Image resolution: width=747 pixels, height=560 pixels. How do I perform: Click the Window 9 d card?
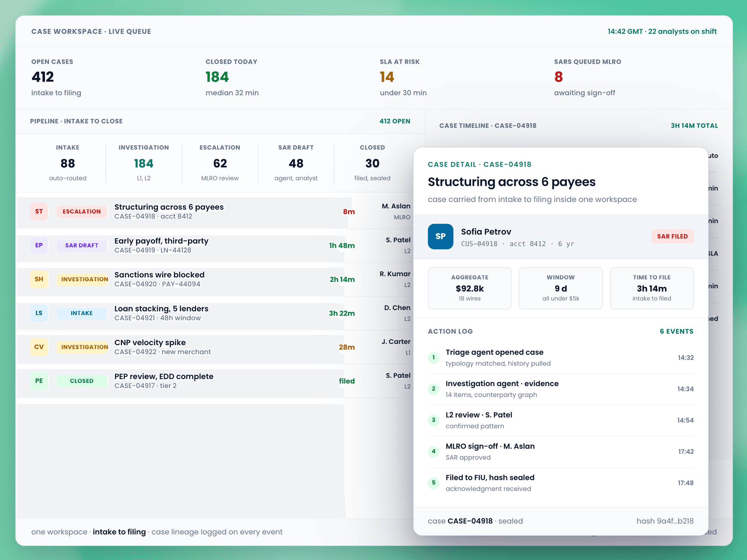click(x=561, y=288)
